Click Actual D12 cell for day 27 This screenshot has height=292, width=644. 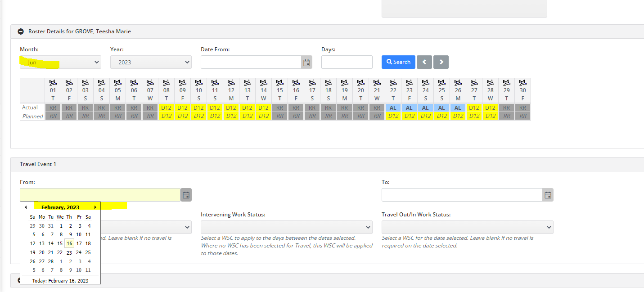[474, 108]
